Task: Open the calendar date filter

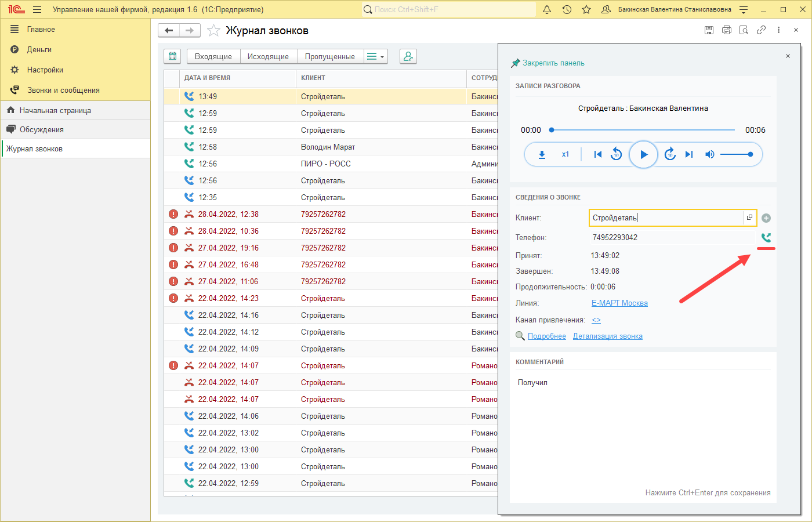Action: click(x=172, y=56)
